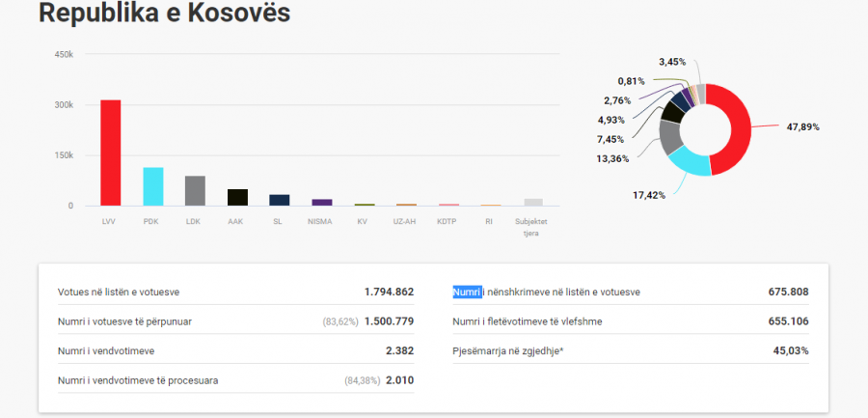This screenshot has height=418, width=868.
Task: Click the 47,89% donut label
Action: 802,127
